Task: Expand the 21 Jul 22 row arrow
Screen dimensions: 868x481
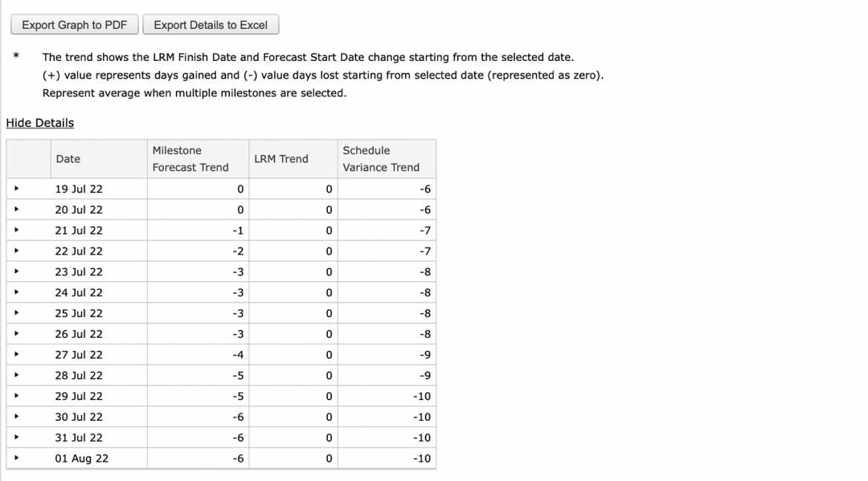Action: [x=16, y=230]
